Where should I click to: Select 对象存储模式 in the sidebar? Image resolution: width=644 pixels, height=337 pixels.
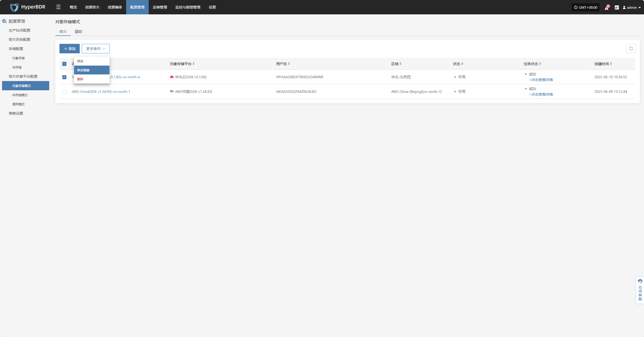point(26,86)
